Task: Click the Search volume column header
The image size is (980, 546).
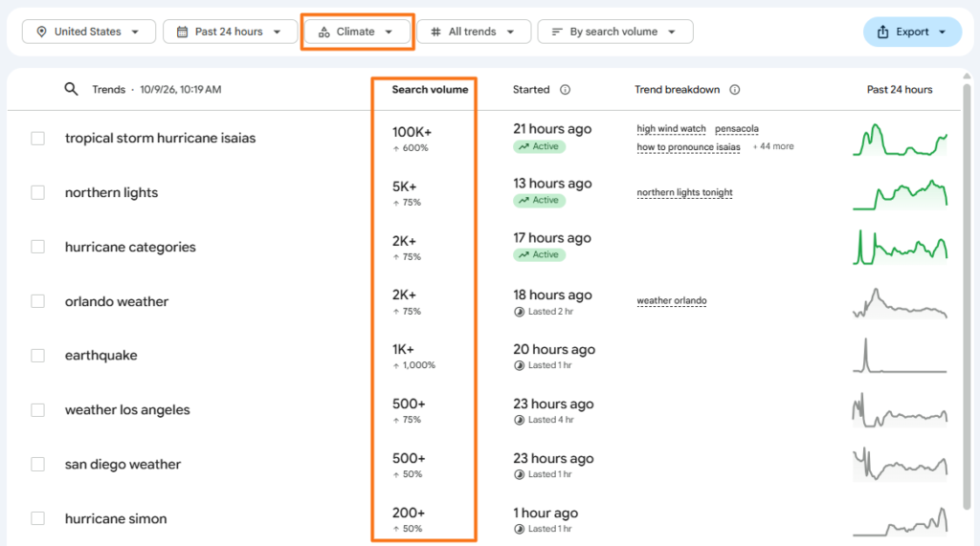Action: [430, 90]
